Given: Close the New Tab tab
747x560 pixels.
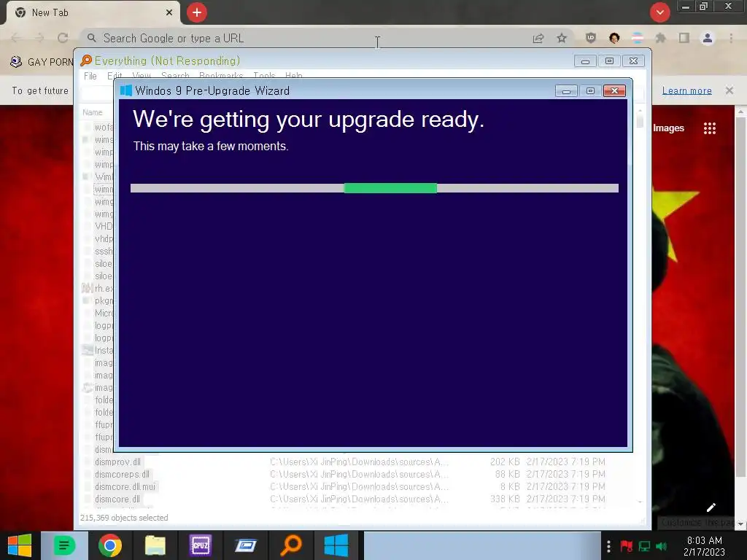Looking at the screenshot, I should point(169,13).
